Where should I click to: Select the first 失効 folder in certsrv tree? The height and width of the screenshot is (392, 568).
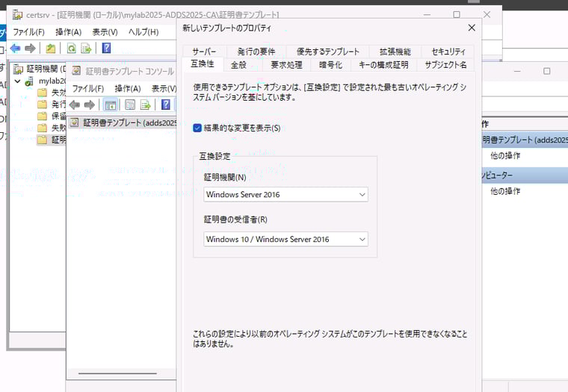pos(52,93)
